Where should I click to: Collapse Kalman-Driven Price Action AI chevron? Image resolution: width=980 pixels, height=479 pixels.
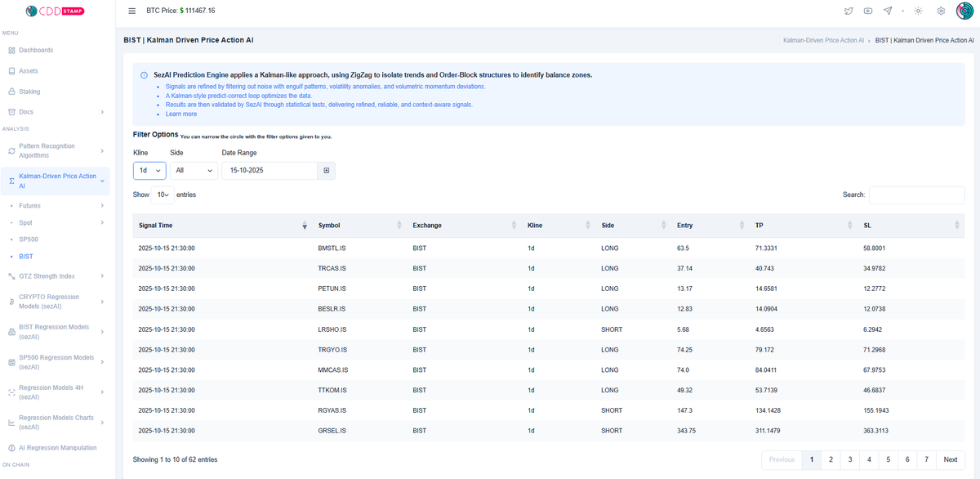[102, 181]
